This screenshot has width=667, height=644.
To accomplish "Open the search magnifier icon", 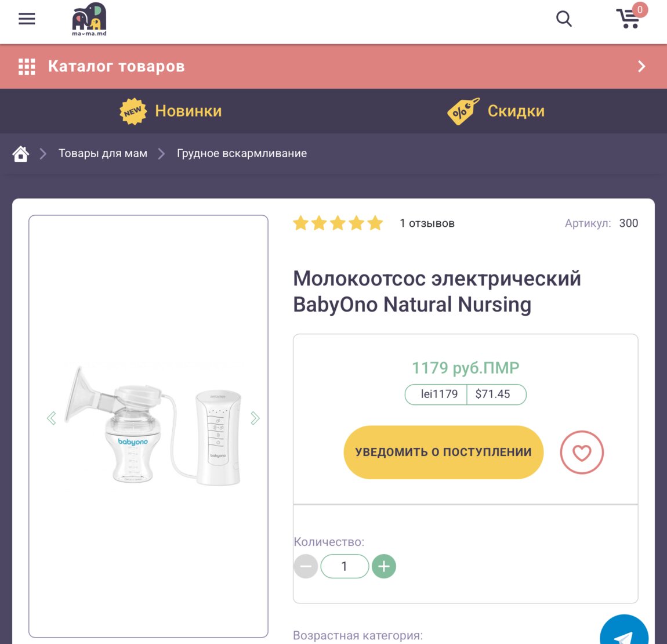I will click(564, 19).
